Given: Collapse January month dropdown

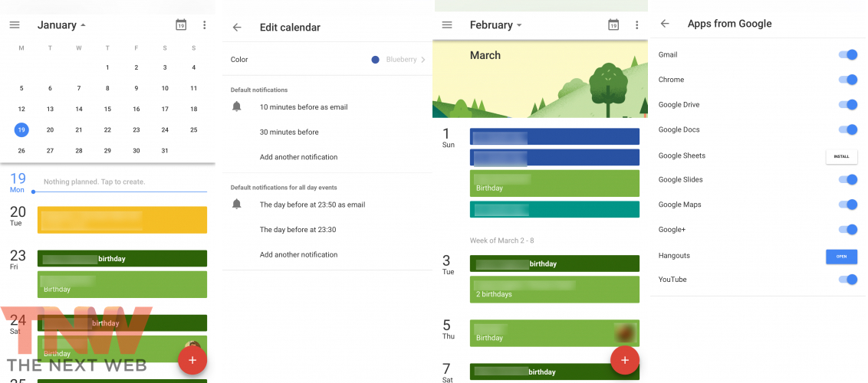Looking at the screenshot, I should point(83,25).
